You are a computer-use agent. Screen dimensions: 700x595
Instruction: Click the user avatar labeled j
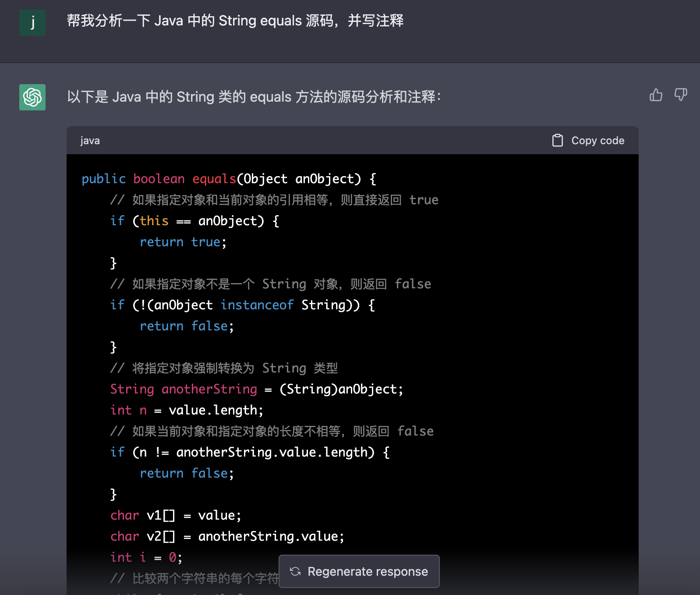tap(32, 22)
